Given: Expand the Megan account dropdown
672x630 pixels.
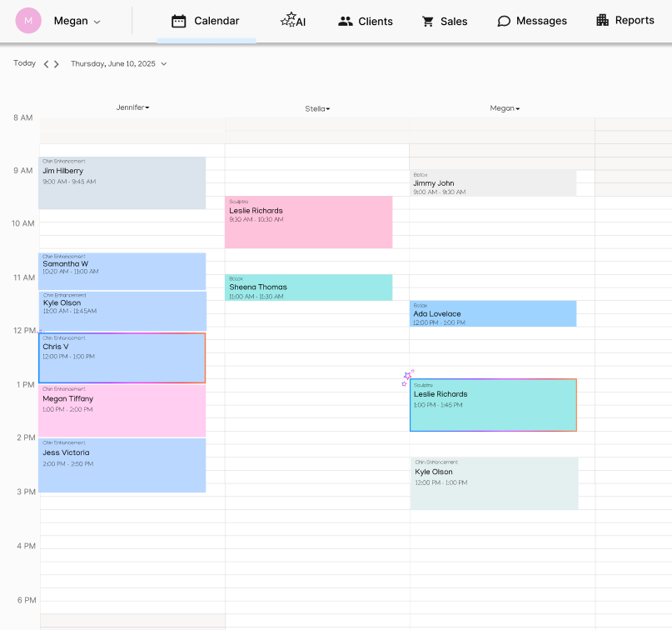Looking at the screenshot, I should (97, 22).
